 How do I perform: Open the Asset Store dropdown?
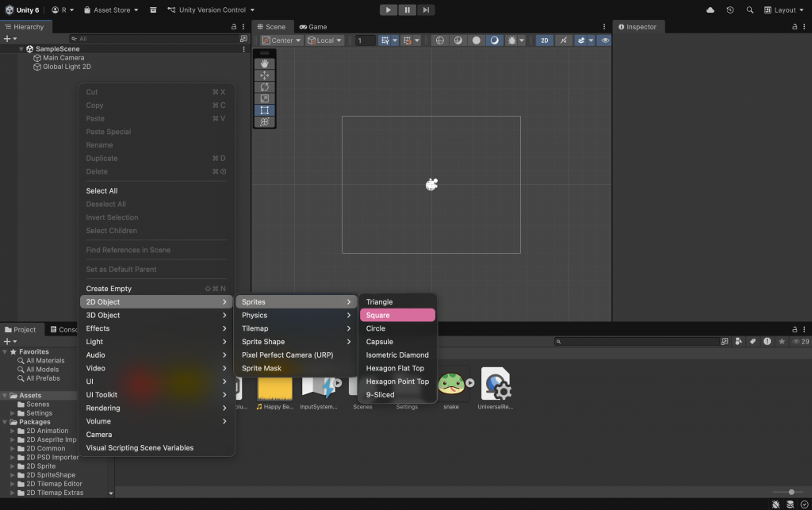click(x=111, y=10)
